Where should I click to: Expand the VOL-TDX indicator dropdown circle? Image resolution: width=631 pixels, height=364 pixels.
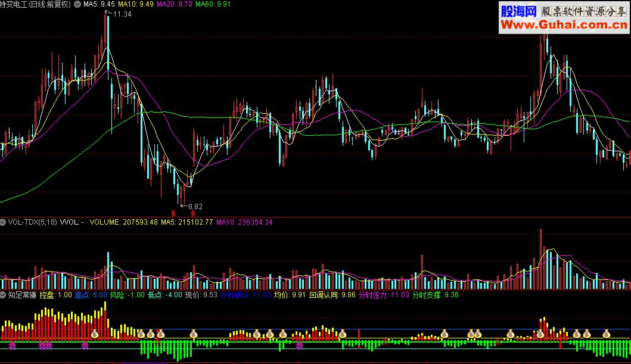tap(3, 222)
